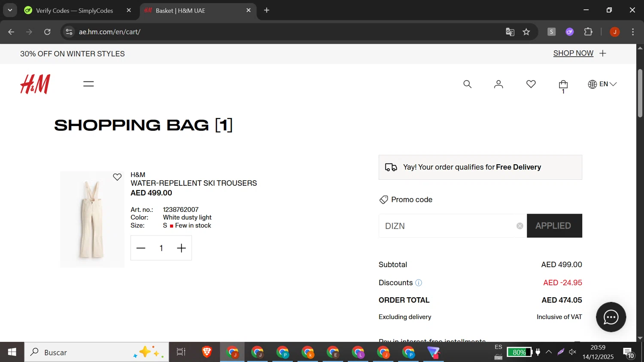Open the H&M logo homepage
This screenshot has width=644, height=362.
[x=35, y=84]
